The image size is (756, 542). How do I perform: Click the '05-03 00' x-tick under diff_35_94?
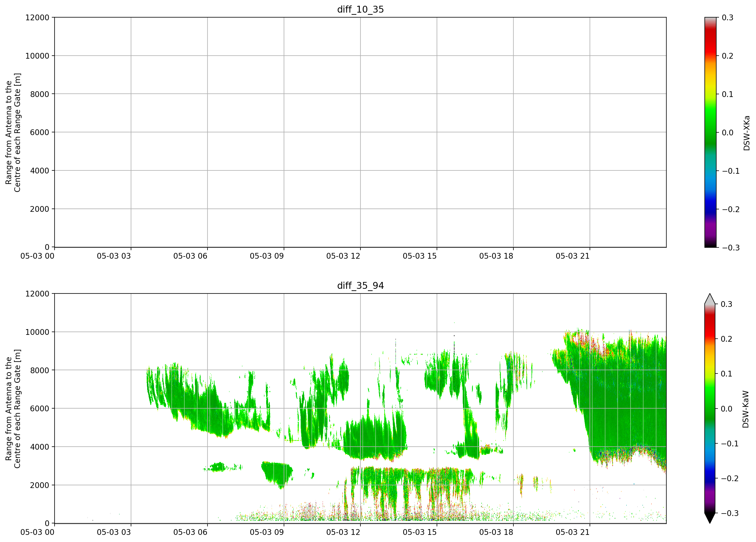click(37, 532)
